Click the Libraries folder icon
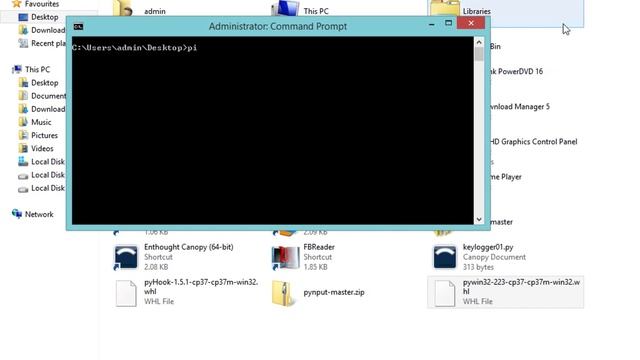The height and width of the screenshot is (360, 640). click(444, 8)
